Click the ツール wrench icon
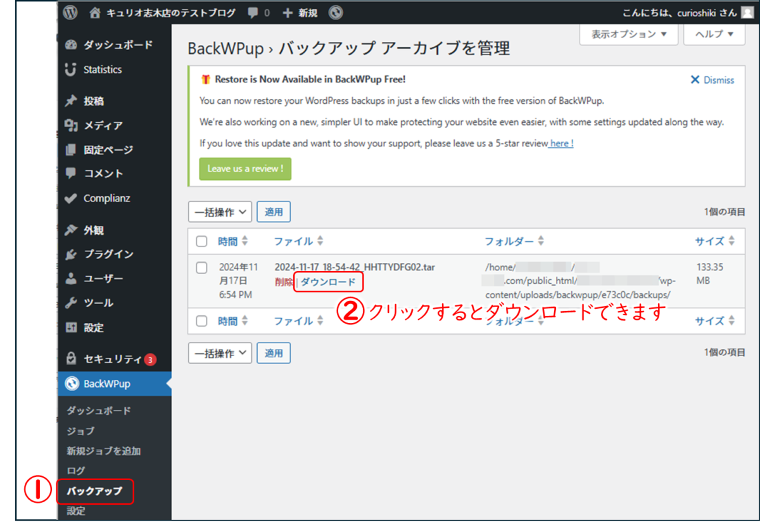760x532 pixels. point(71,303)
